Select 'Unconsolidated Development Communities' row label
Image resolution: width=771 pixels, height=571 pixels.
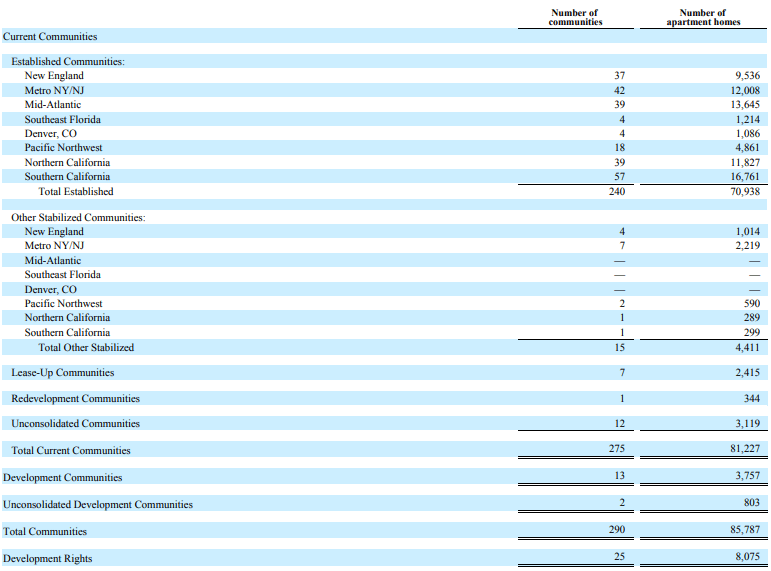point(98,505)
